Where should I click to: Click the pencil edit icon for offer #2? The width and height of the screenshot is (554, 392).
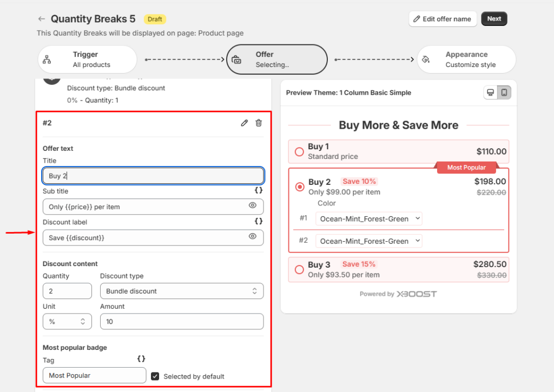point(245,123)
